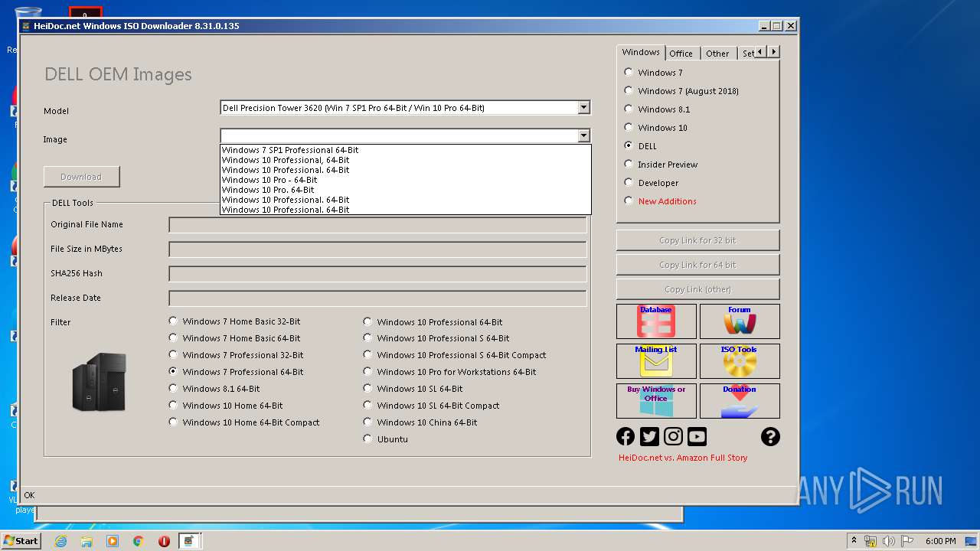Screen dimensions: 980x551
Task: Switch to the Windows tab
Action: click(x=641, y=52)
